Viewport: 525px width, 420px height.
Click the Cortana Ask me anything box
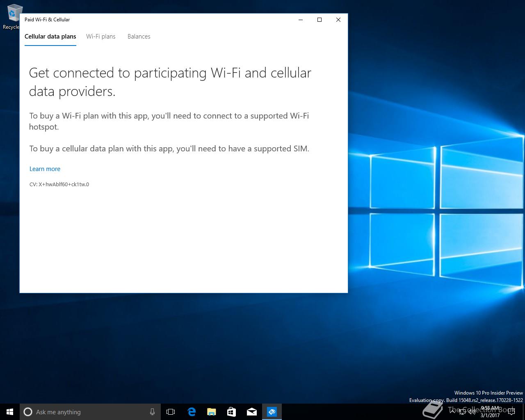90,412
